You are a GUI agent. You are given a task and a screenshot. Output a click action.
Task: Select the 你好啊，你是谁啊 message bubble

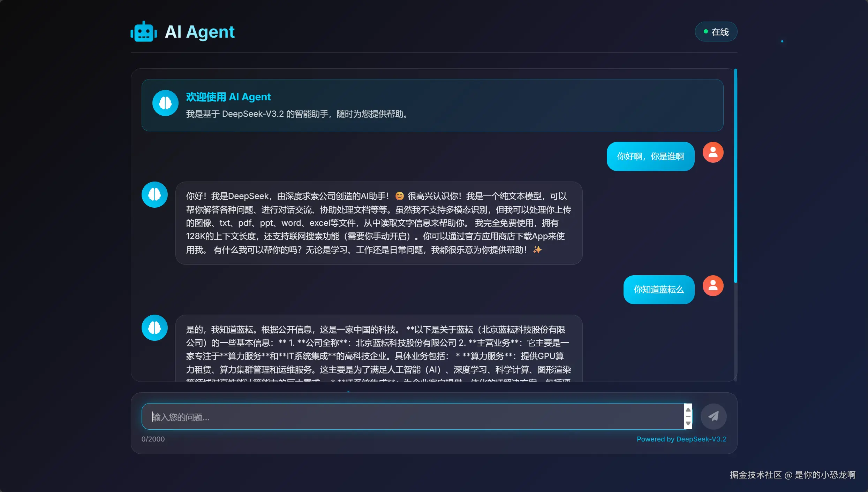click(x=650, y=156)
